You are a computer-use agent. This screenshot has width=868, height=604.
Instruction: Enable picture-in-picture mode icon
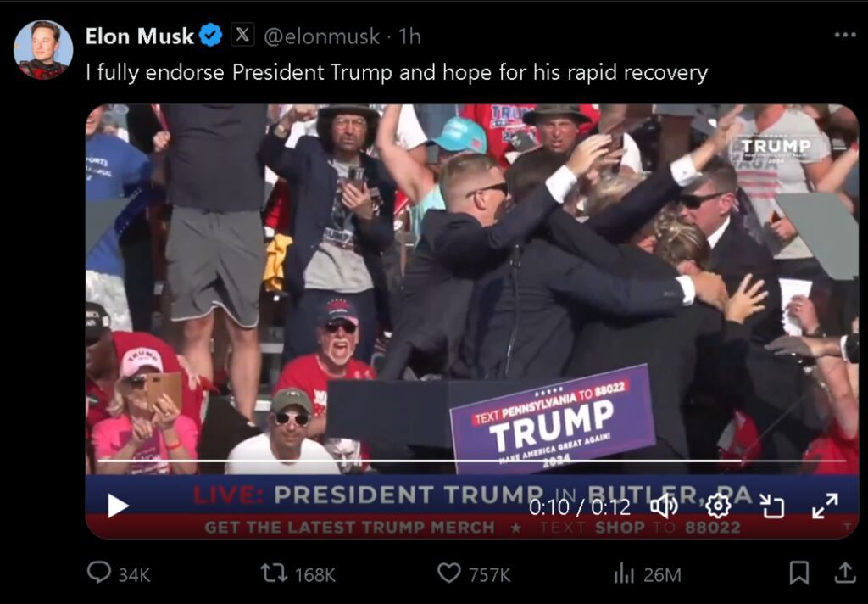pyautogui.click(x=772, y=506)
